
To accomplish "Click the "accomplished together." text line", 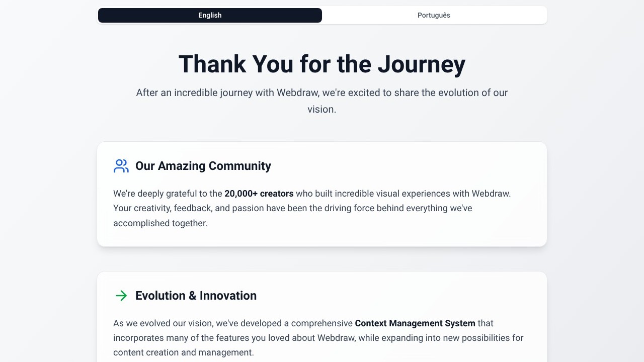I will click(x=160, y=223).
